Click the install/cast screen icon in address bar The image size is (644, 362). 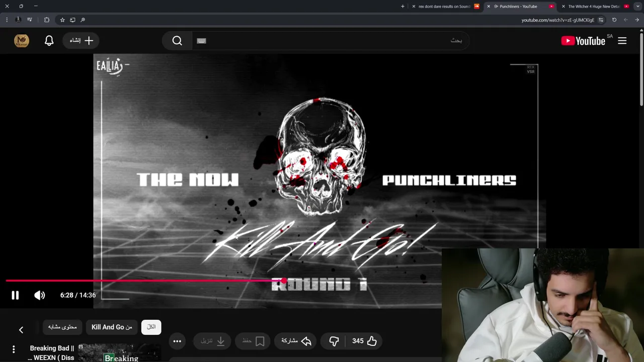tap(72, 20)
